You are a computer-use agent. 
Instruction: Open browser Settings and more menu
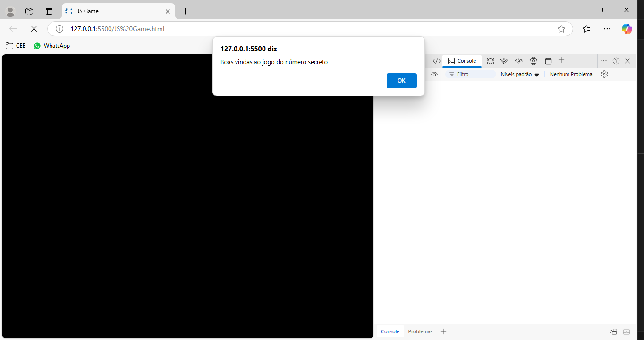click(607, 29)
